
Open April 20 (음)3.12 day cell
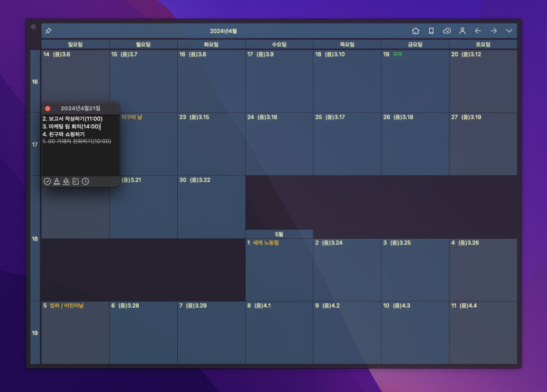tap(483, 81)
